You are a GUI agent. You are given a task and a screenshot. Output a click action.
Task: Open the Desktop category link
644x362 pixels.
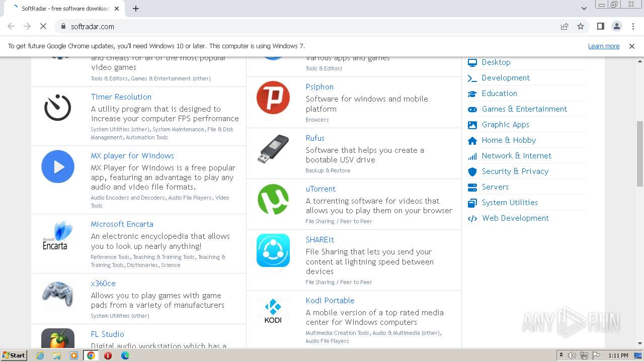point(496,62)
